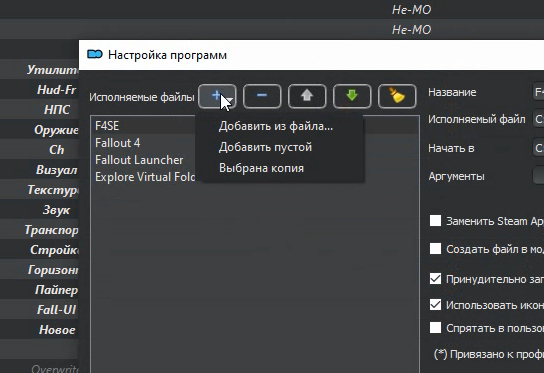Click the yellow broom reset button

pyautogui.click(x=397, y=96)
